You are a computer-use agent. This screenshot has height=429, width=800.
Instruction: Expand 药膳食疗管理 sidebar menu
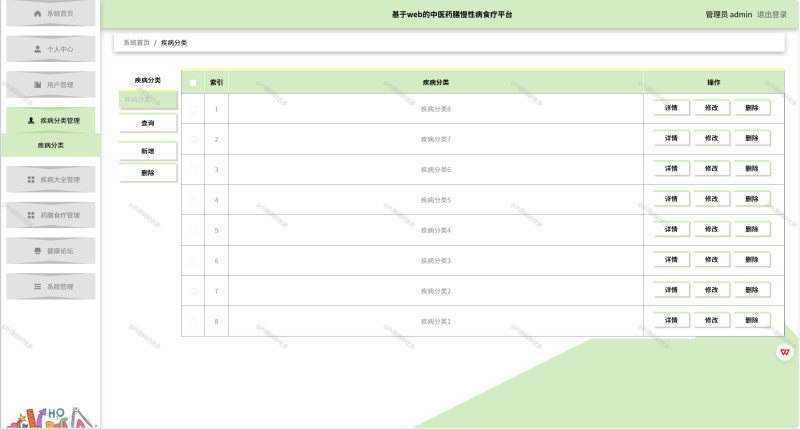[51, 215]
